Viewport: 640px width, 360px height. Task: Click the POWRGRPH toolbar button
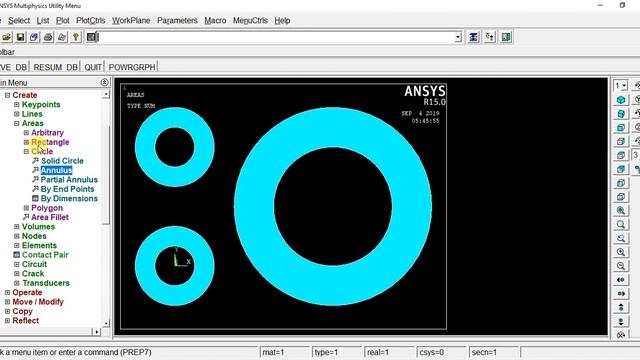click(x=132, y=67)
